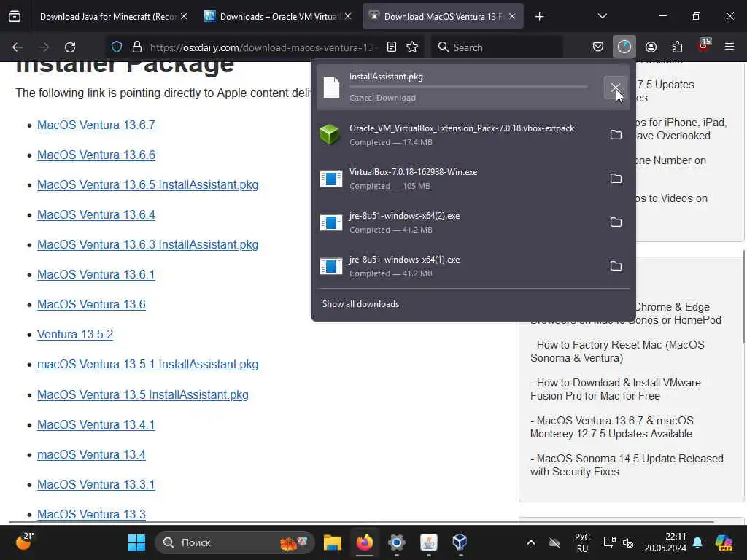Click the network display icon in system tray

(x=609, y=542)
